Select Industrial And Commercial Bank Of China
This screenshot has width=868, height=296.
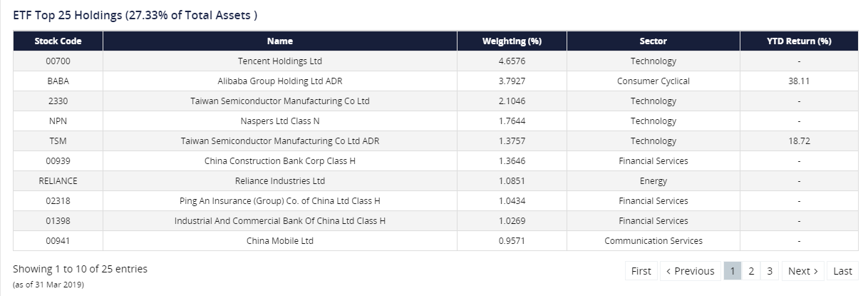point(280,221)
